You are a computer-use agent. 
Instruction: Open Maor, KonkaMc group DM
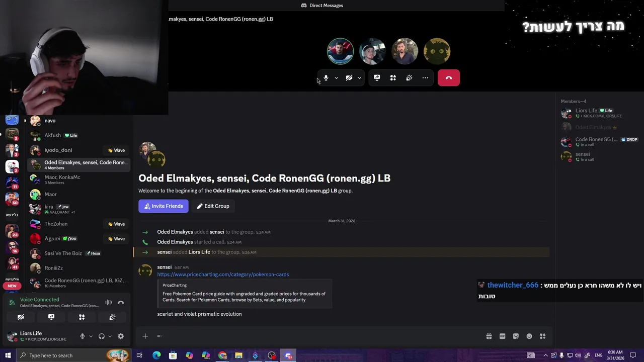pos(79,179)
